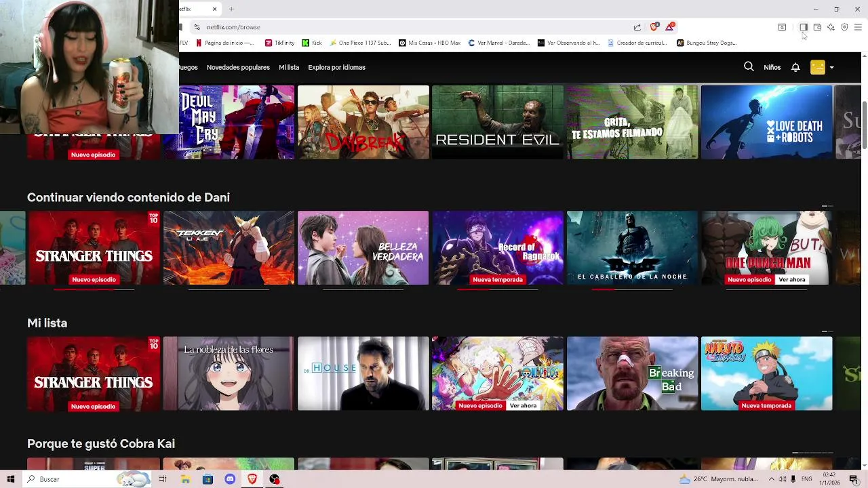Show hidden system tray icons
868x488 pixels.
pyautogui.click(x=771, y=479)
